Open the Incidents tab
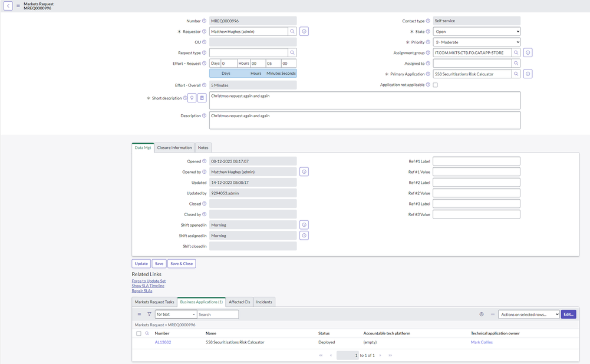This screenshot has height=364, width=590. (x=264, y=302)
